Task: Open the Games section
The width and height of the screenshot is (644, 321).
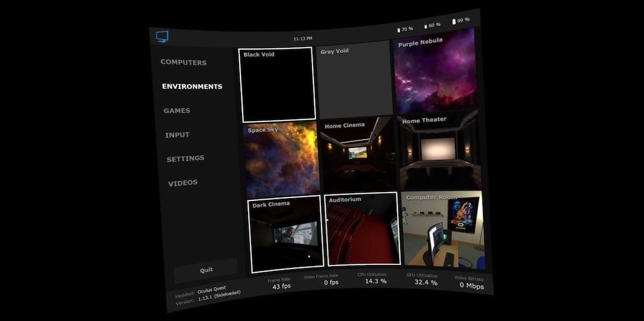Action: [177, 110]
